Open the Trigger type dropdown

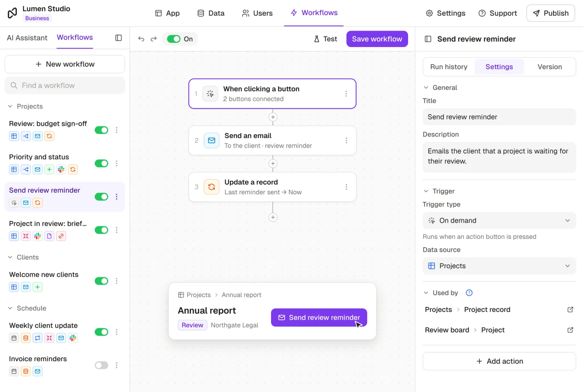coord(499,221)
